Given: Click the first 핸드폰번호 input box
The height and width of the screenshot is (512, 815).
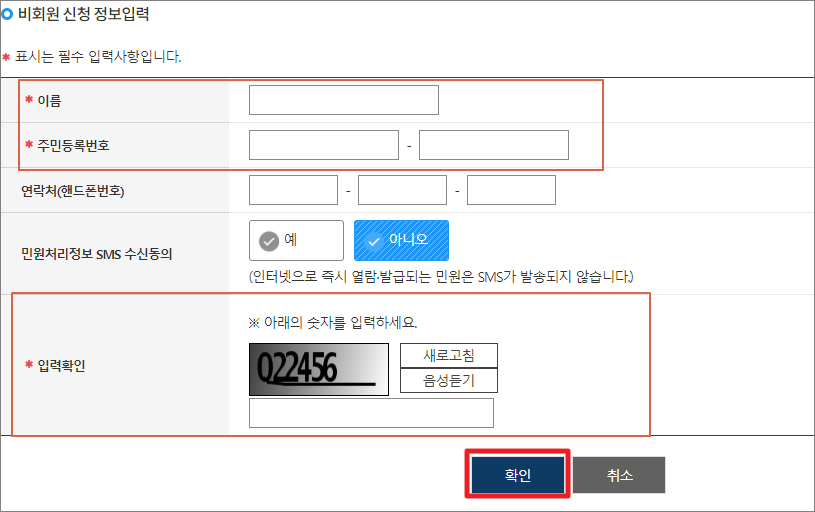Looking at the screenshot, I should tap(293, 190).
